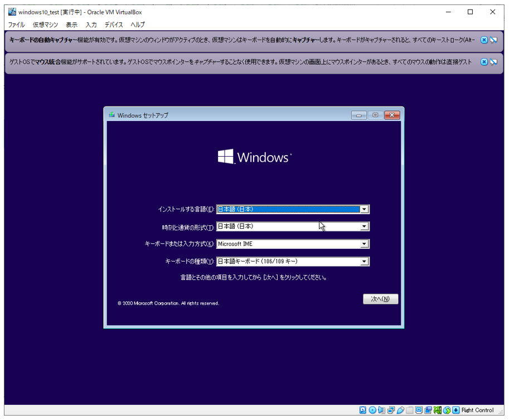Suppress the mouse integration message via crossed speech-bubble icon

[494, 62]
